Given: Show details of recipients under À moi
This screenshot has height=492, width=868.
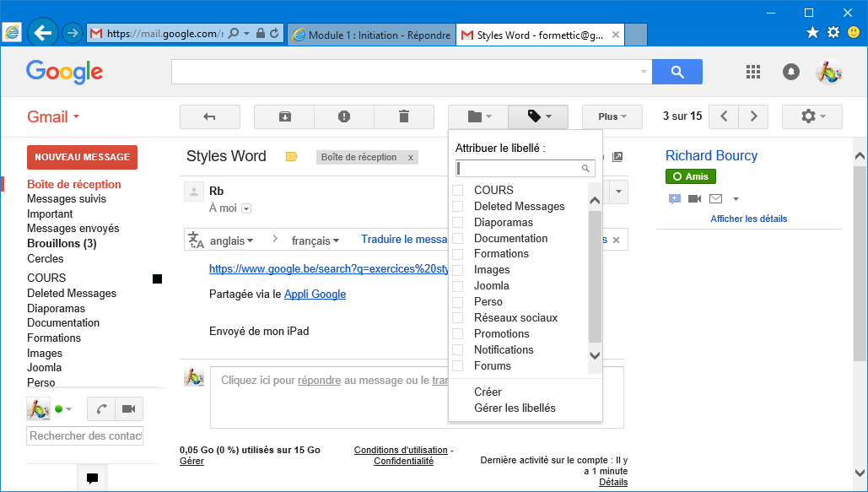Looking at the screenshot, I should click(x=246, y=209).
